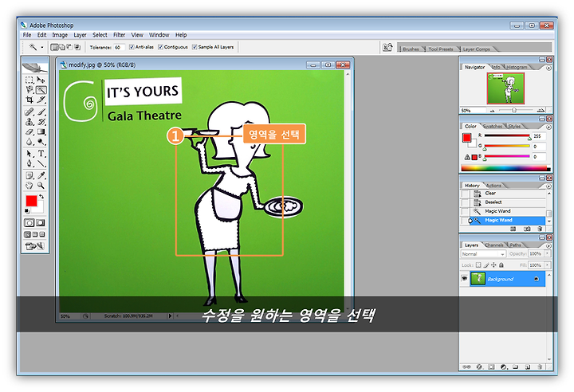This screenshot has width=574, height=392.
Task: Select the Move tool
Action: click(x=41, y=80)
